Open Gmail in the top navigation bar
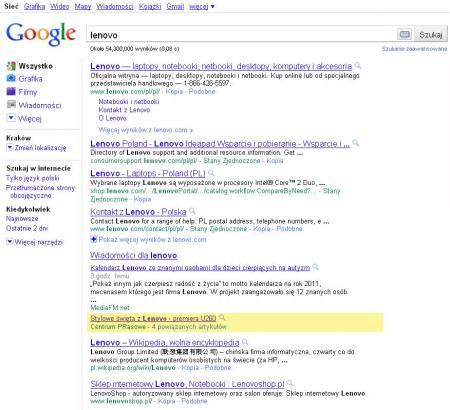 (x=175, y=6)
